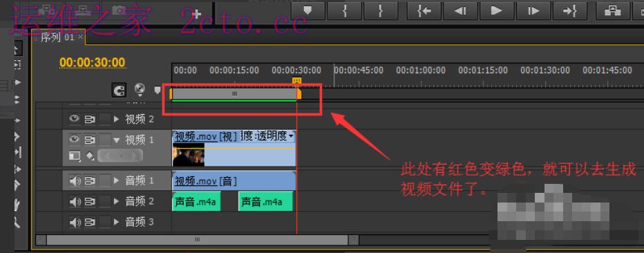The height and width of the screenshot is (253, 644).
Task: Open the button editor plus icon
Action: pos(197,14)
